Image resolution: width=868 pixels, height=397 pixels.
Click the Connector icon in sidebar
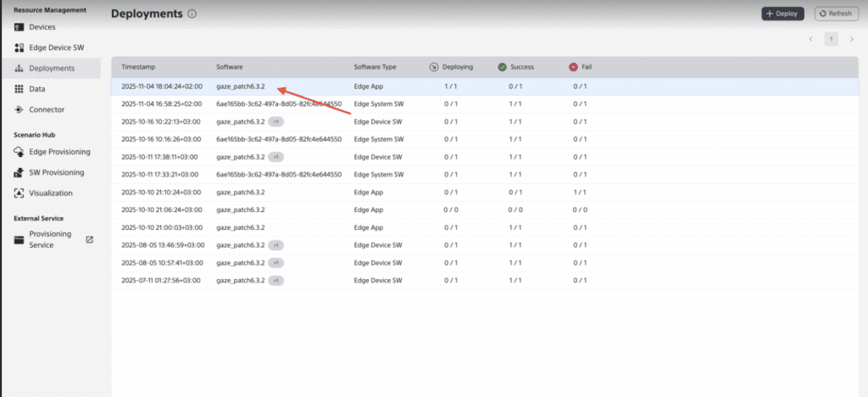[19, 109]
